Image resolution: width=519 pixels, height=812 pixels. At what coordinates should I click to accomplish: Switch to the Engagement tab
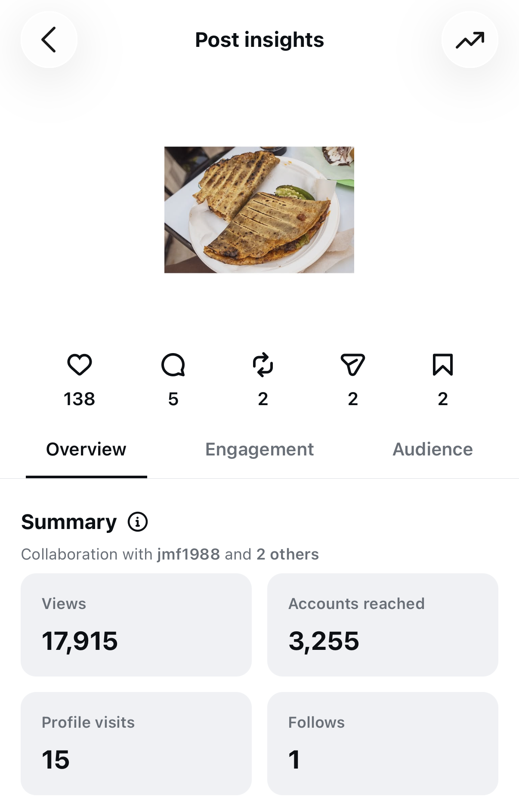click(259, 449)
